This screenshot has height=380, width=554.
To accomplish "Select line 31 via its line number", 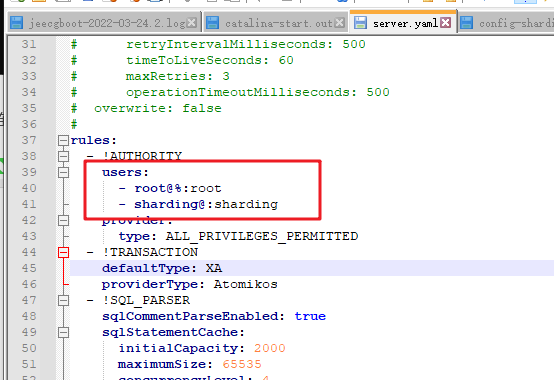I will click(x=29, y=44).
